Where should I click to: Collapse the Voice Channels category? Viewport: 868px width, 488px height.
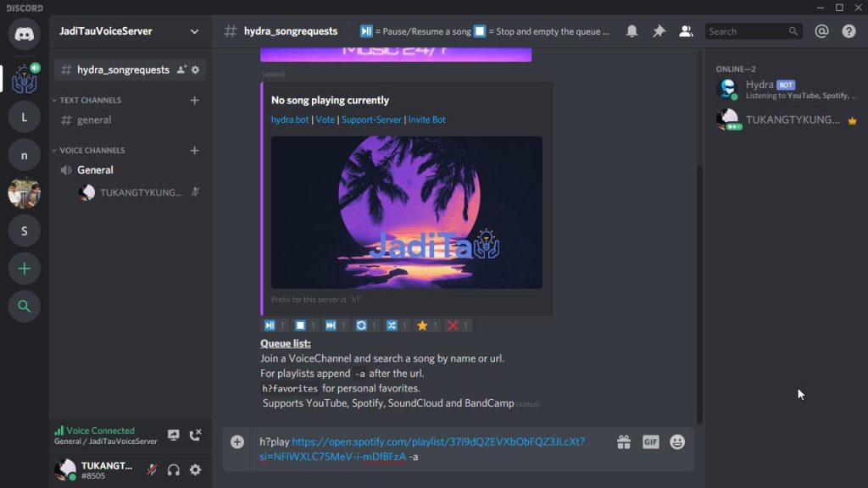[92, 150]
